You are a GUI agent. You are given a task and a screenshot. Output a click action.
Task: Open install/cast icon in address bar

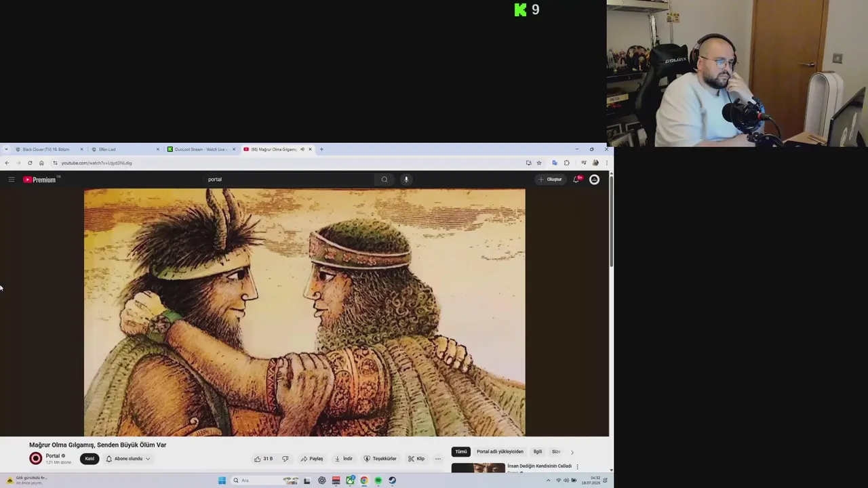tap(528, 163)
